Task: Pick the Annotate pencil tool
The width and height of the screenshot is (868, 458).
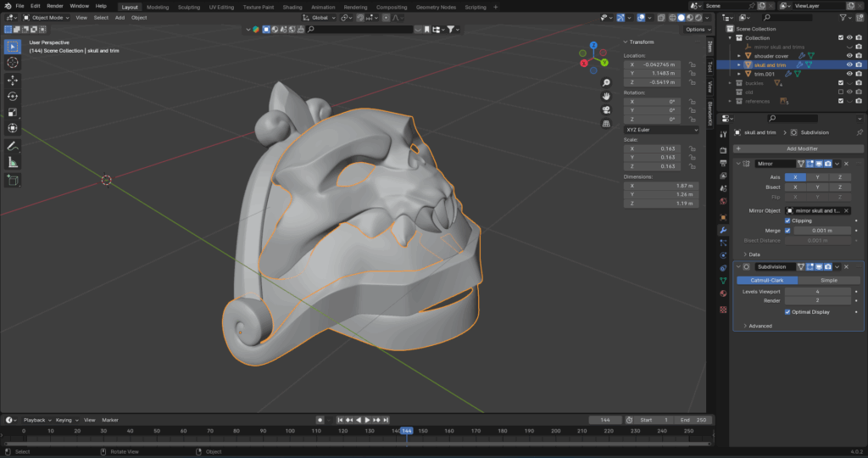Action: coord(12,146)
